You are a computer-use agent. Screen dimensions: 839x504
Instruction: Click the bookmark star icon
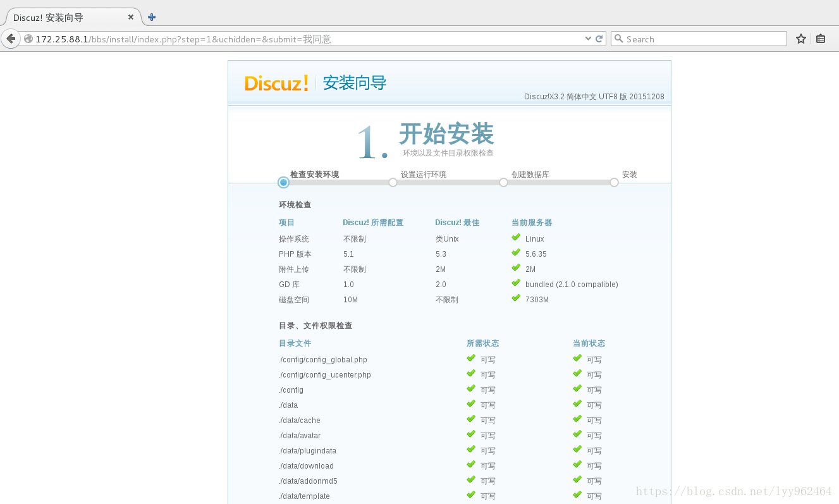801,39
